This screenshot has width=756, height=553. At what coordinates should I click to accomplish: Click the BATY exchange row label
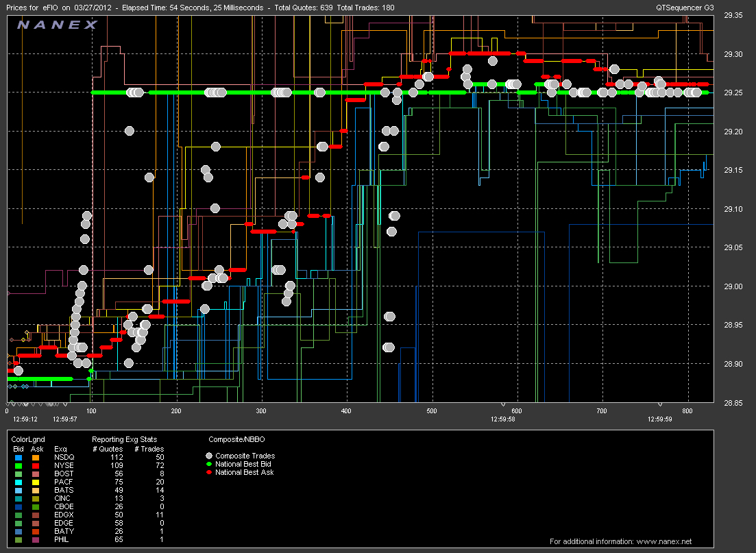64,531
